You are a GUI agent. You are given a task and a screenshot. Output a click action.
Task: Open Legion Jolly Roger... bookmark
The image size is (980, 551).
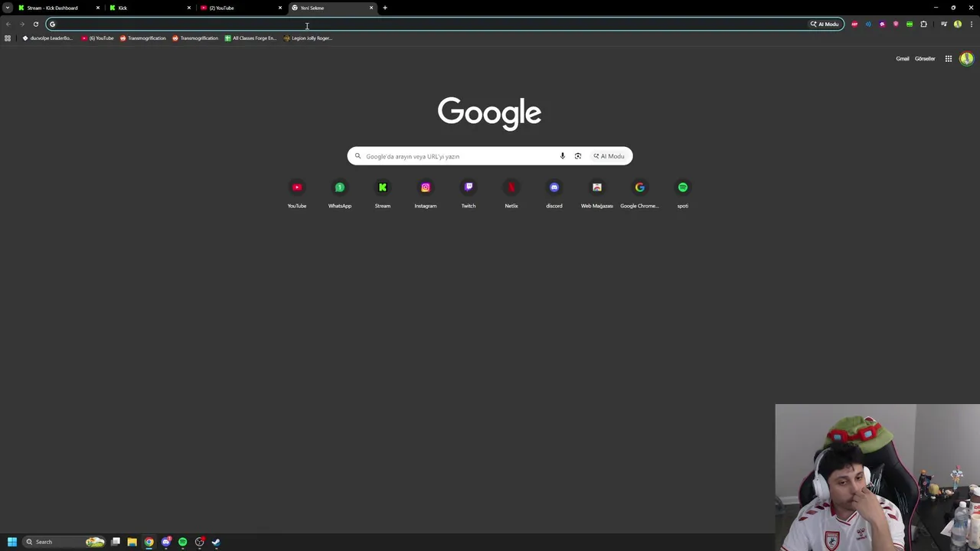click(x=308, y=37)
